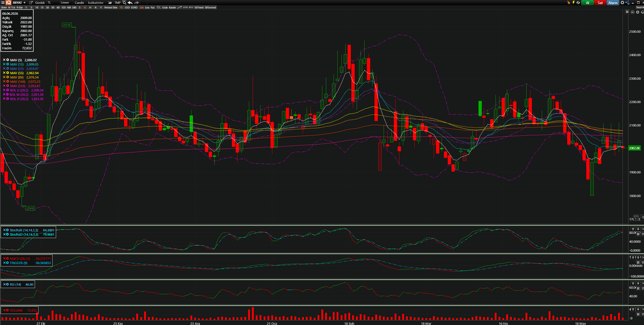Click the yellow lightning quick-order icon
644x325 pixels.
573,3
